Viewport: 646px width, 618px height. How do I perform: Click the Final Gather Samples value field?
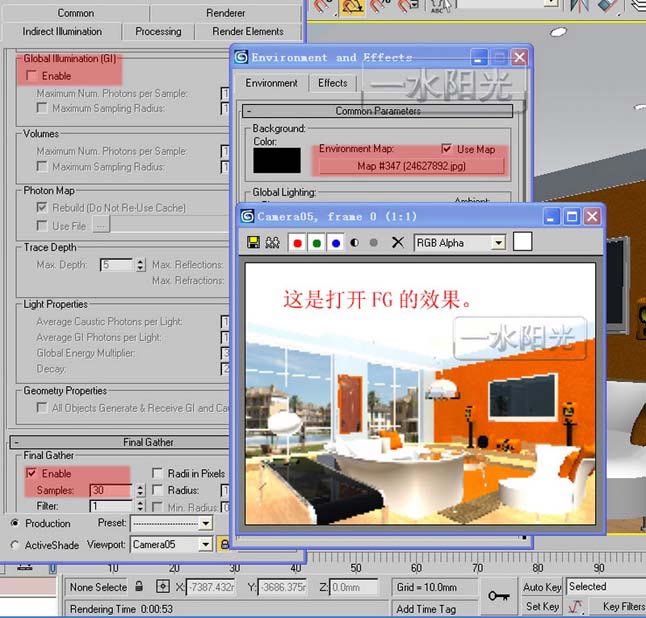pos(111,490)
